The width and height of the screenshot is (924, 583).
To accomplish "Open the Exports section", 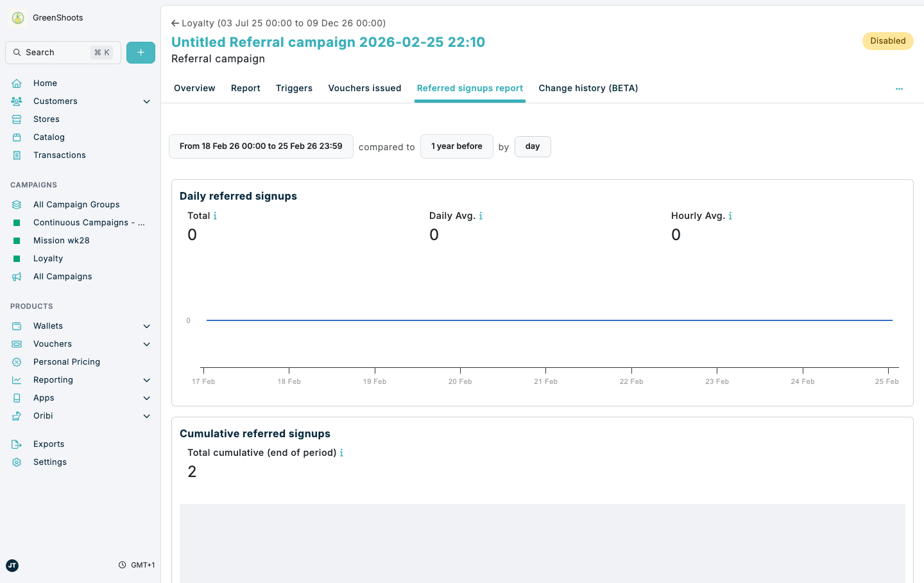I will pos(48,444).
